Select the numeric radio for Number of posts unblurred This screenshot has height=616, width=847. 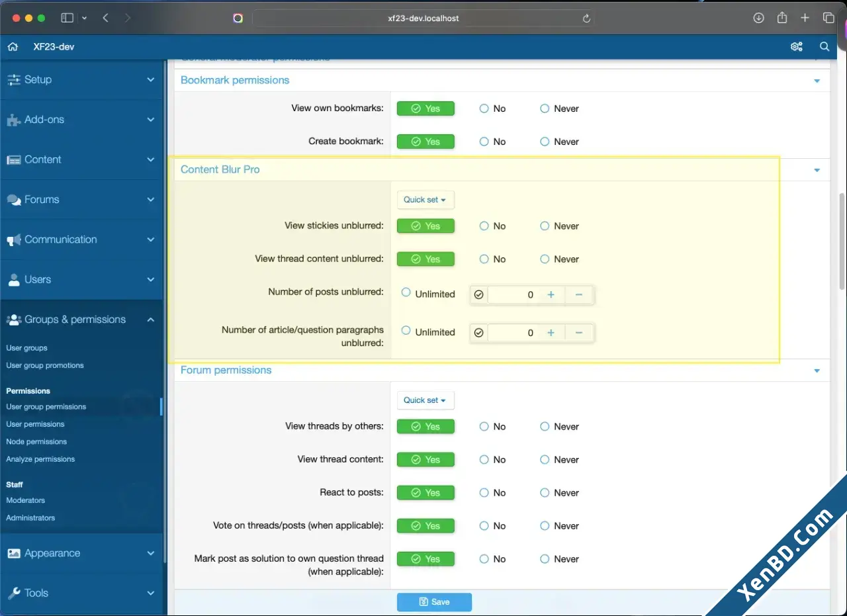click(x=479, y=294)
